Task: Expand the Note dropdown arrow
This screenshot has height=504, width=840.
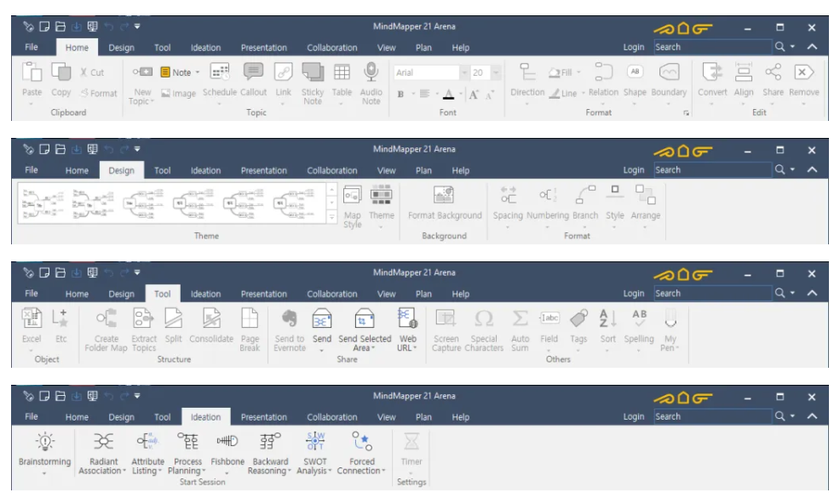Action: [x=198, y=72]
